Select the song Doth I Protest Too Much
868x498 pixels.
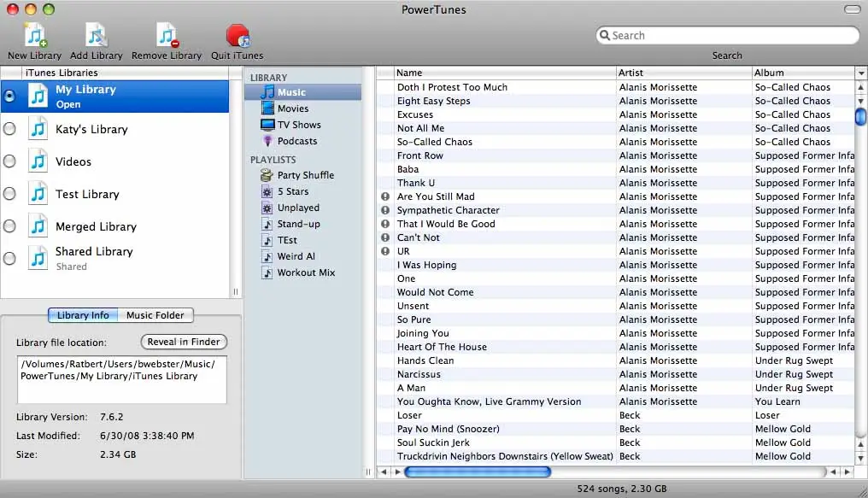(616, 87)
